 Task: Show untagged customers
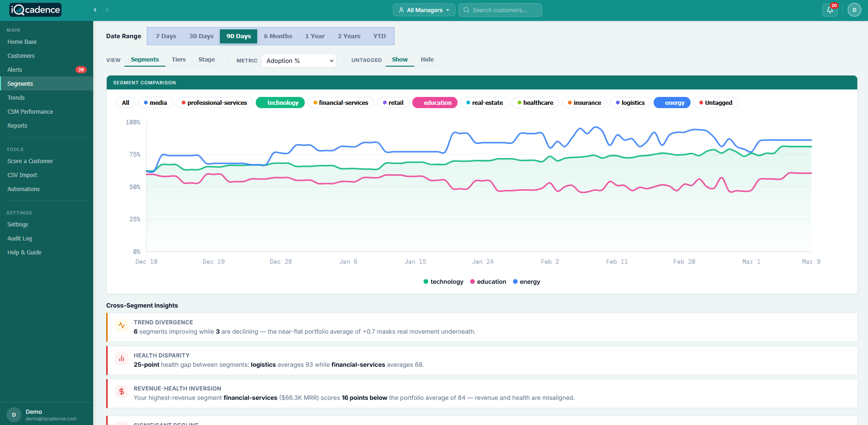click(x=399, y=59)
